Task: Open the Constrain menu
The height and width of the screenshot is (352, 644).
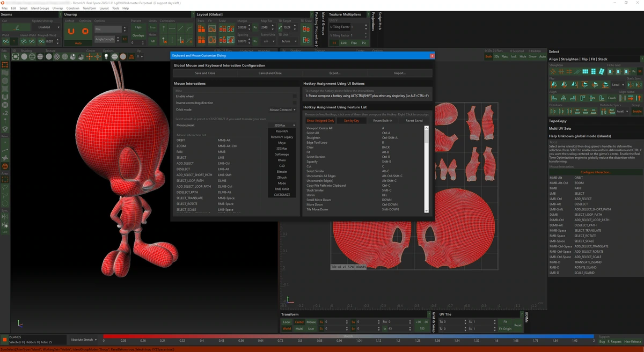Action: [x=72, y=8]
